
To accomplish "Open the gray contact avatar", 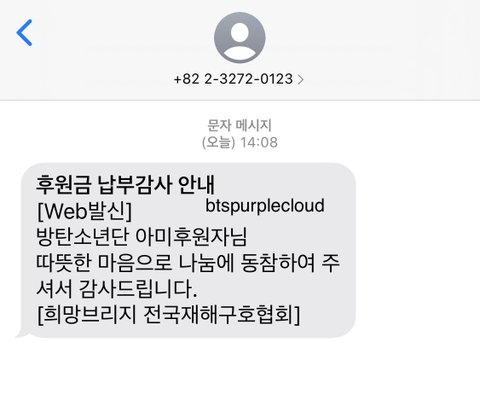I will pos(240,37).
